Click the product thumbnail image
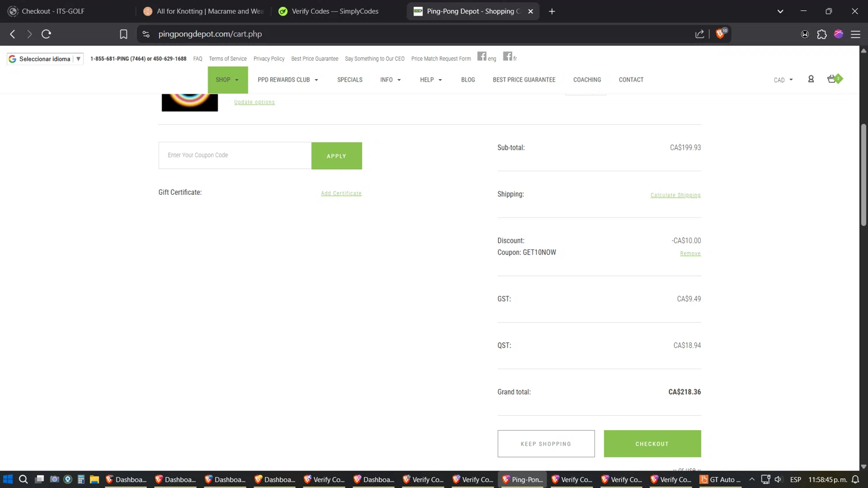868x488 pixels. coord(190,102)
